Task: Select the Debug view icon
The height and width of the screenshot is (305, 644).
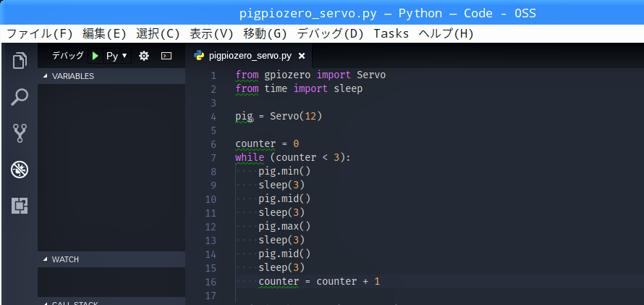Action: (x=20, y=170)
